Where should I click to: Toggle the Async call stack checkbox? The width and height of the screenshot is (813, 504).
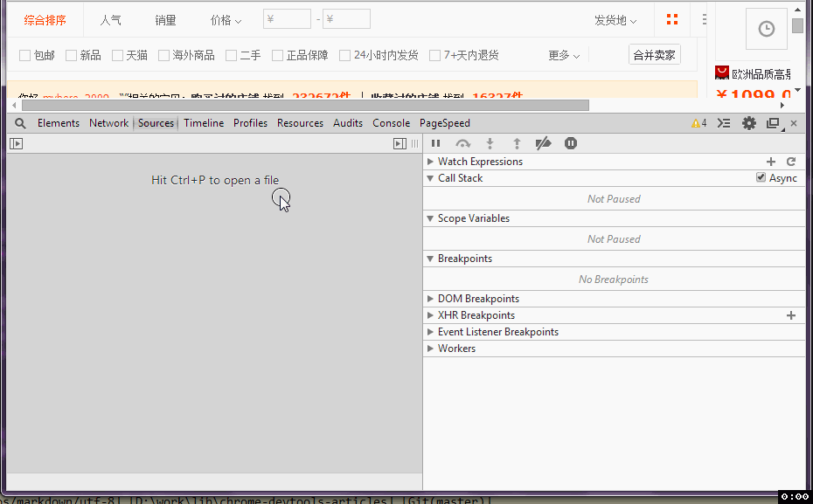click(761, 178)
